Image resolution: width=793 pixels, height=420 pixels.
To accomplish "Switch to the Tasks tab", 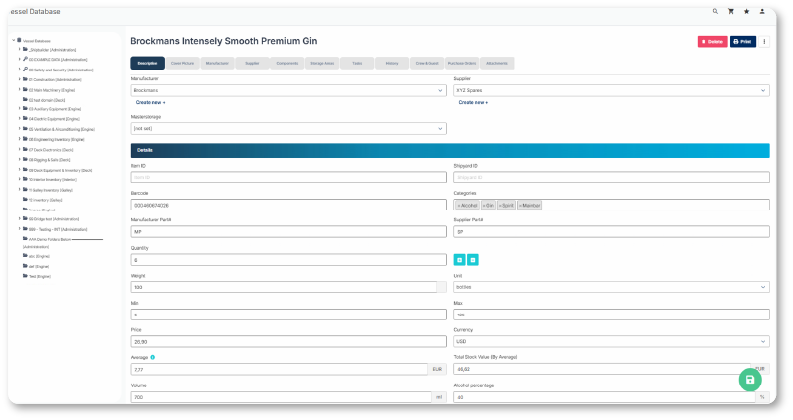I will (x=357, y=63).
